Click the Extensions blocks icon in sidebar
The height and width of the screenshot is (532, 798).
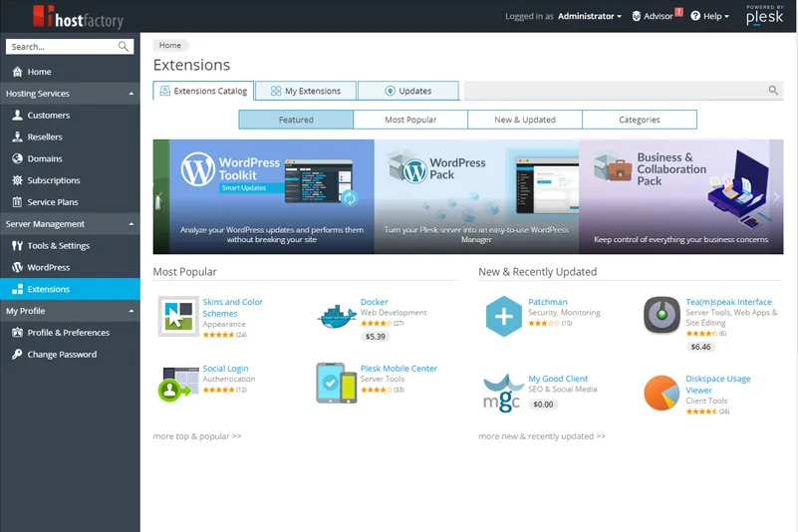pyautogui.click(x=17, y=289)
